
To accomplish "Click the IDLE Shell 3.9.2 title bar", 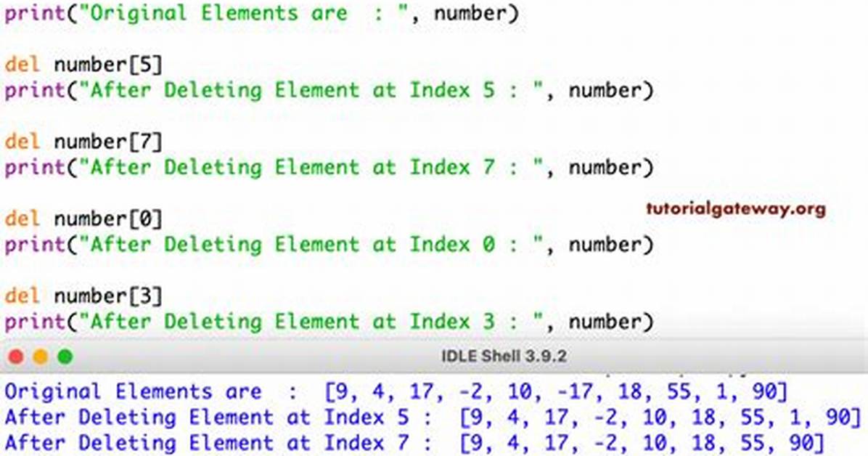I will click(x=434, y=357).
